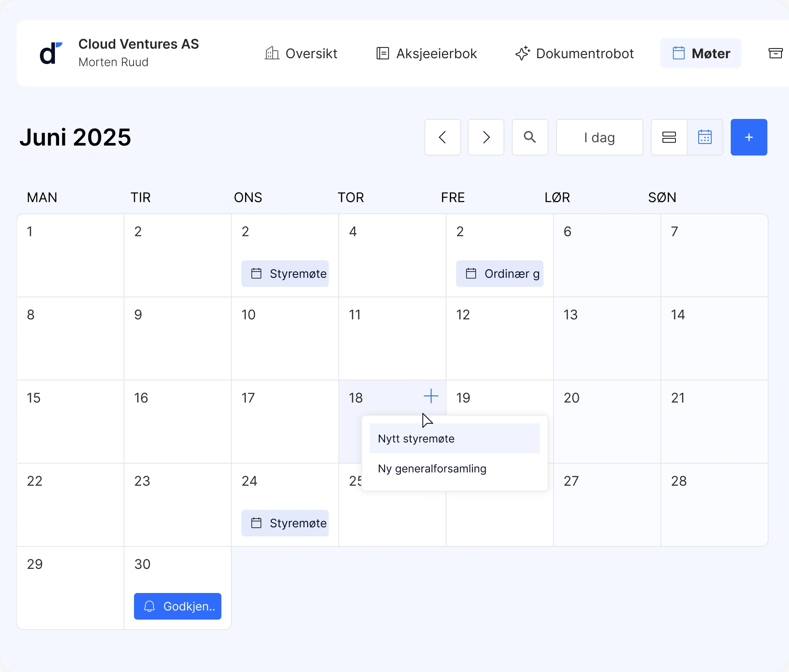Go to next month with right arrow

click(486, 137)
